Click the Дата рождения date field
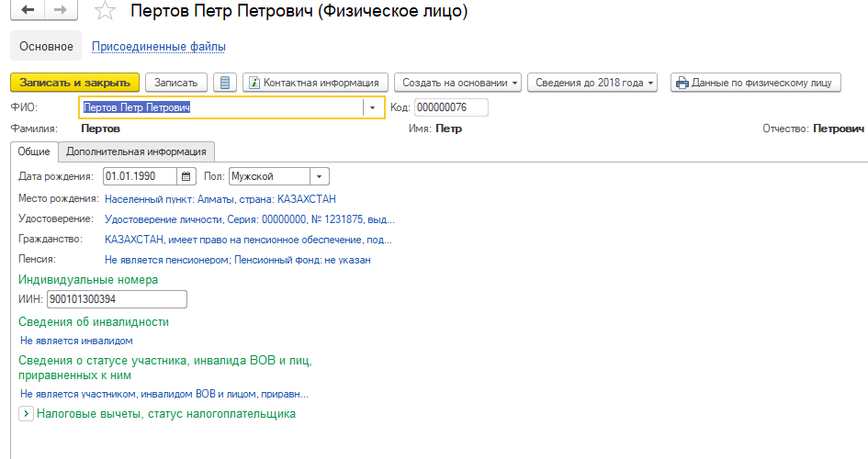The image size is (868, 459). click(x=140, y=176)
